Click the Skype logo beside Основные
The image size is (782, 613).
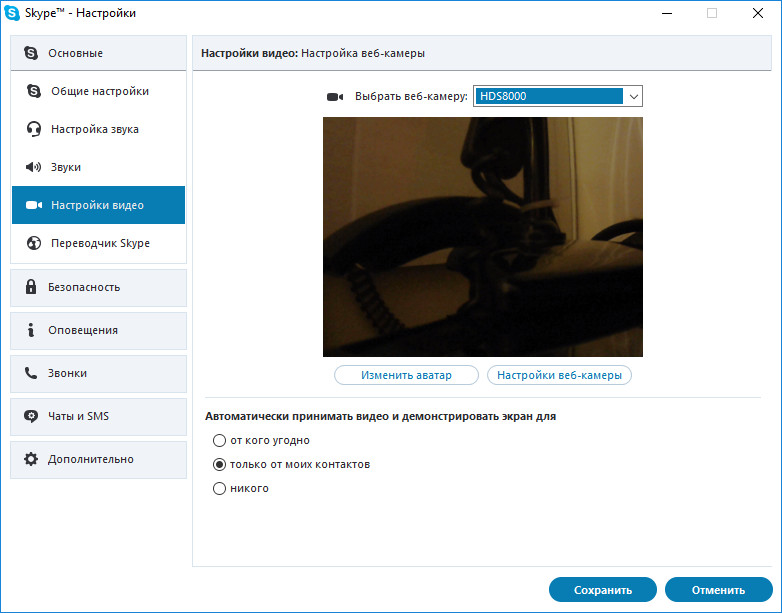pyautogui.click(x=31, y=53)
